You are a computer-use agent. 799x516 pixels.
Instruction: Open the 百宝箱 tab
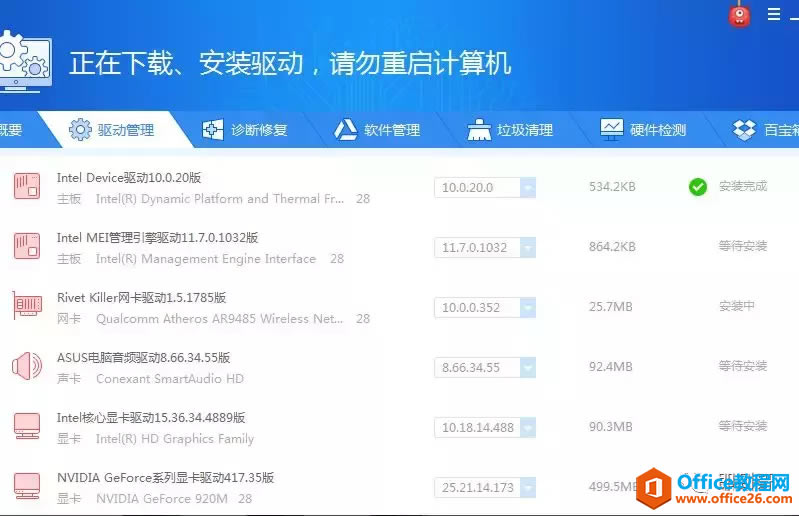(x=765, y=130)
